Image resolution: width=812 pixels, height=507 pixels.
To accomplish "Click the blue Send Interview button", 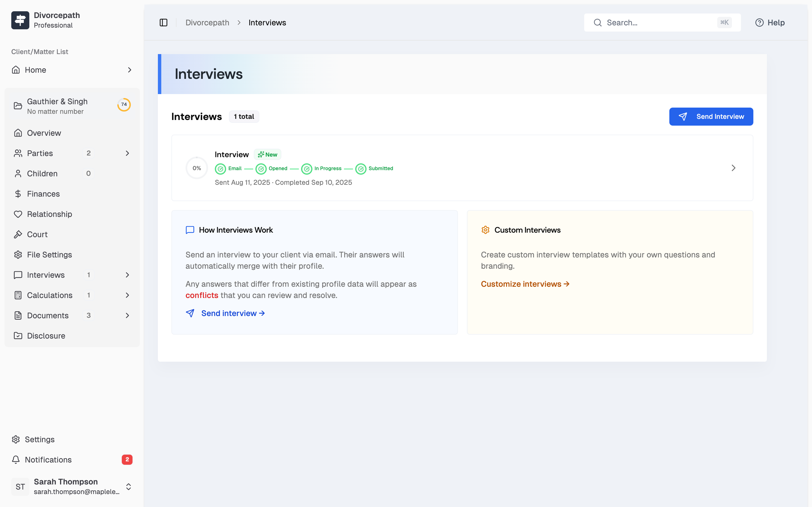I will point(711,116).
